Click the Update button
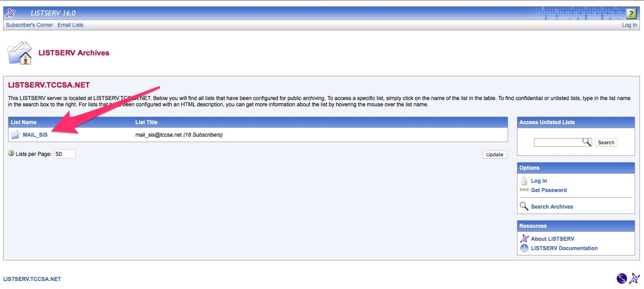 tap(495, 155)
